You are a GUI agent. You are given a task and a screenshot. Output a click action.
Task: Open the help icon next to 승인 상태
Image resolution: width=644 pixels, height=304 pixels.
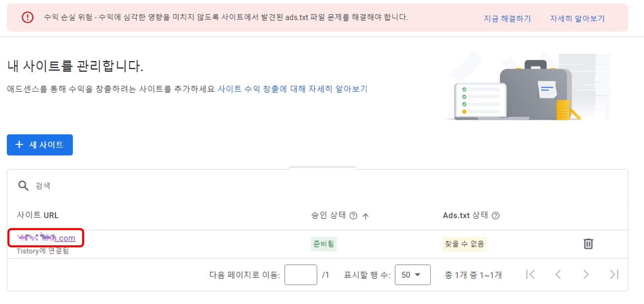[x=353, y=216]
